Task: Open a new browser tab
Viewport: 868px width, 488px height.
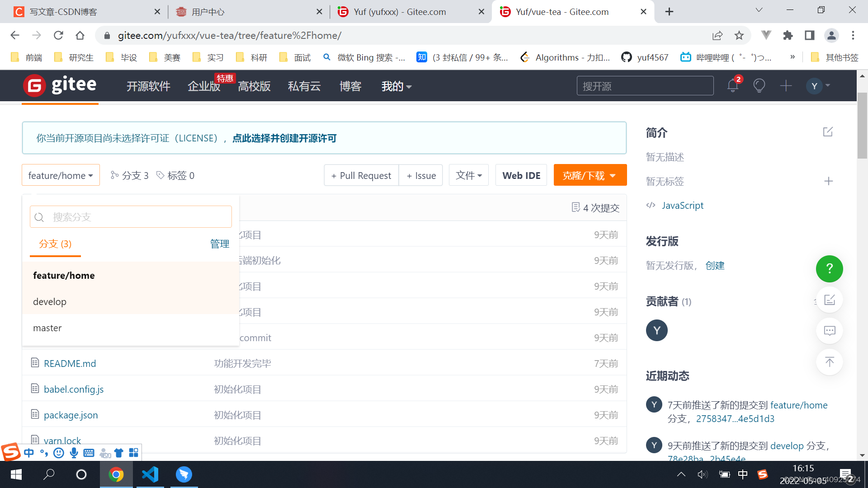Action: (669, 12)
